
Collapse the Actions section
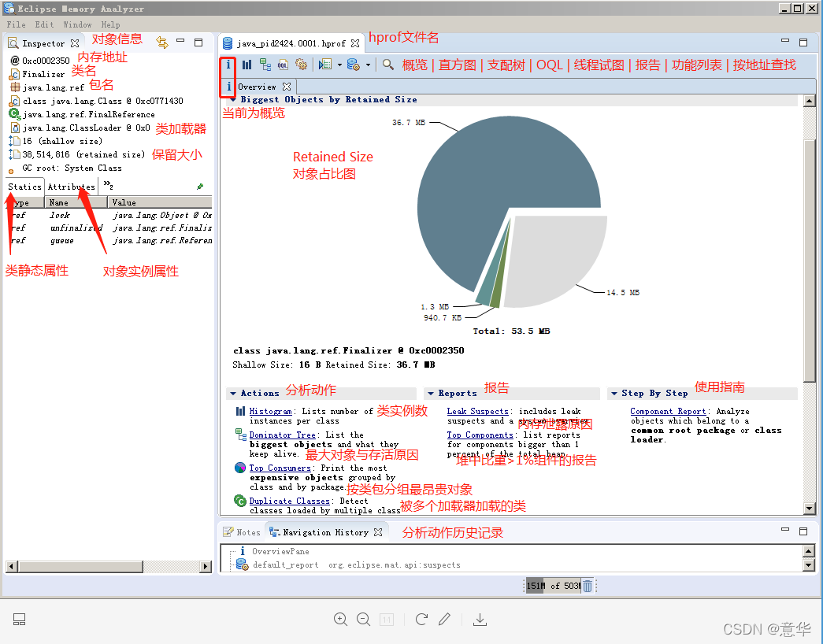point(233,393)
